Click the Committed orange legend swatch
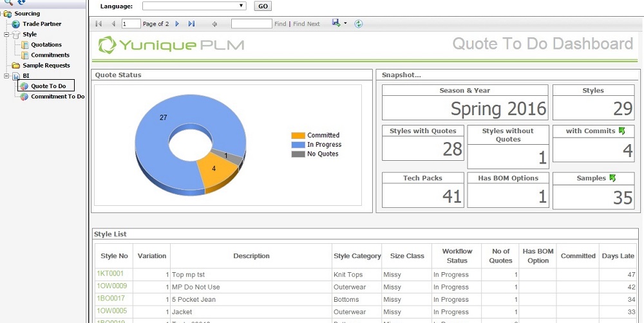 (x=298, y=135)
